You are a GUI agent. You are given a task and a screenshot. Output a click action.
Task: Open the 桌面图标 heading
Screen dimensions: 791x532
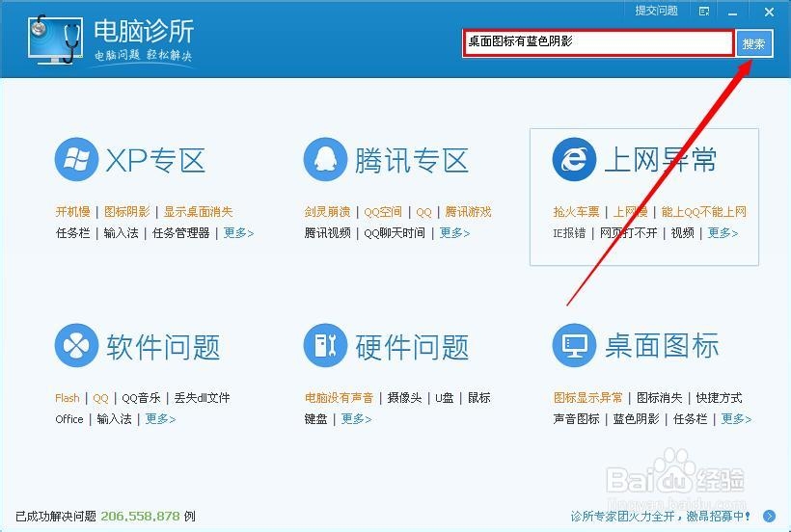coord(662,346)
